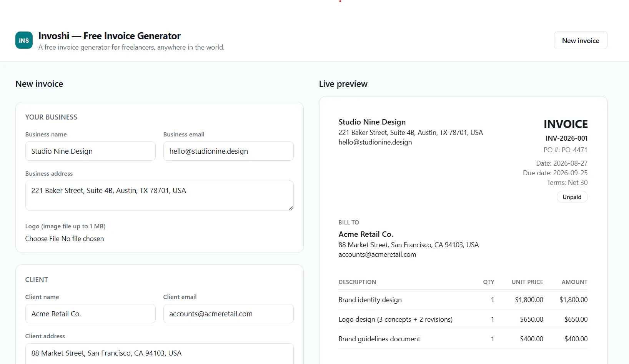Click the Business address text area
The image size is (629, 364).
(x=160, y=196)
